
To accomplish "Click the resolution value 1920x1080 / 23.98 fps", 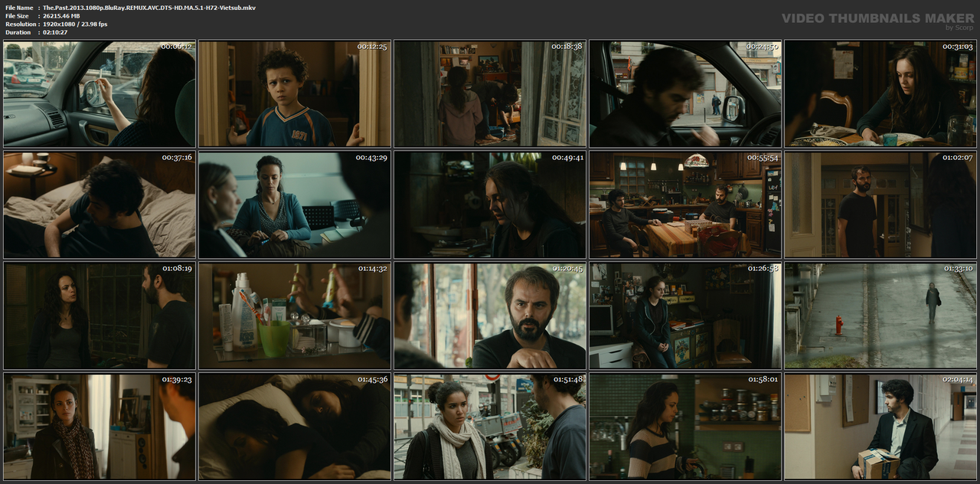I will [75, 25].
